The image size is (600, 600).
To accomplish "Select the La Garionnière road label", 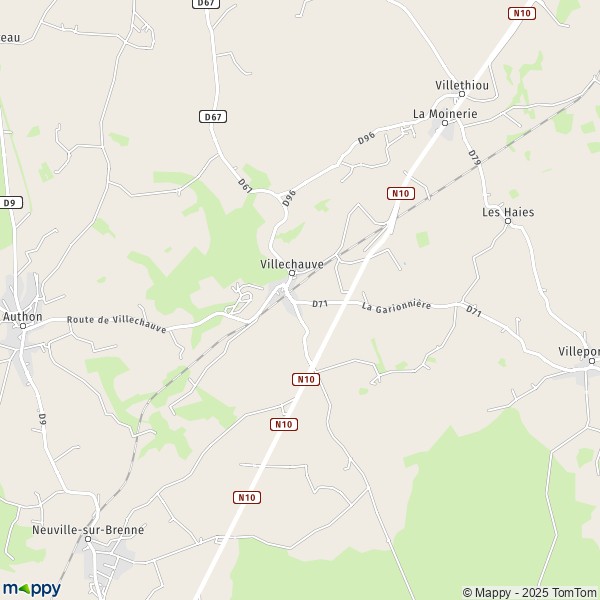I will [396, 307].
